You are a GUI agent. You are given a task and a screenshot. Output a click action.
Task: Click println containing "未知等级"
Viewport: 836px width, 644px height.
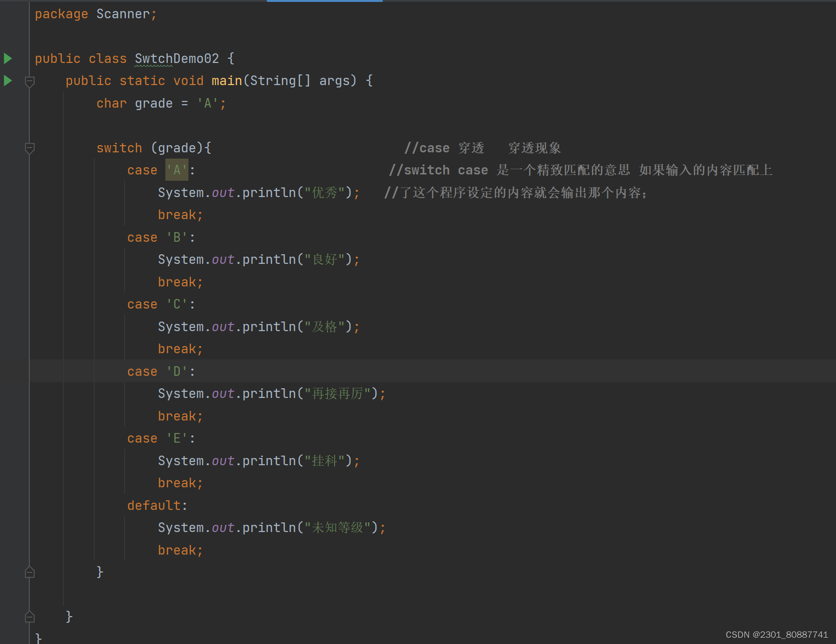click(x=269, y=527)
